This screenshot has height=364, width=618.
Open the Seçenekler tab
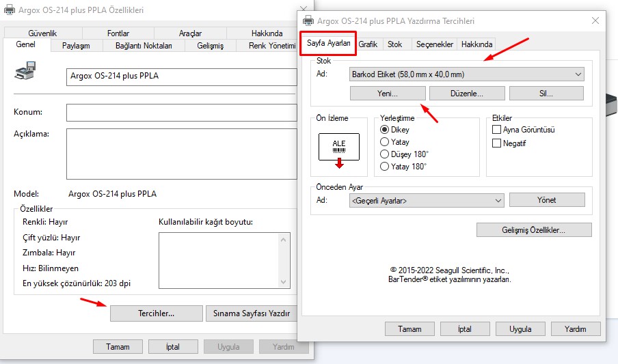coord(434,44)
